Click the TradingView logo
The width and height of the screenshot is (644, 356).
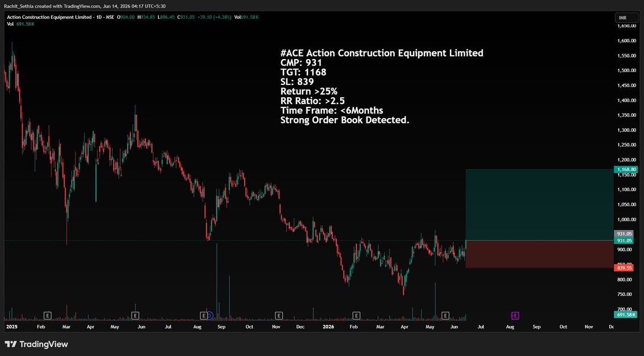[x=36, y=344]
